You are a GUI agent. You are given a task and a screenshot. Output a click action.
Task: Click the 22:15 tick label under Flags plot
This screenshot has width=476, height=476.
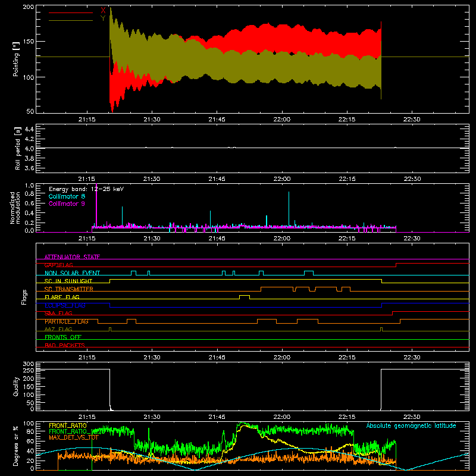(347, 358)
